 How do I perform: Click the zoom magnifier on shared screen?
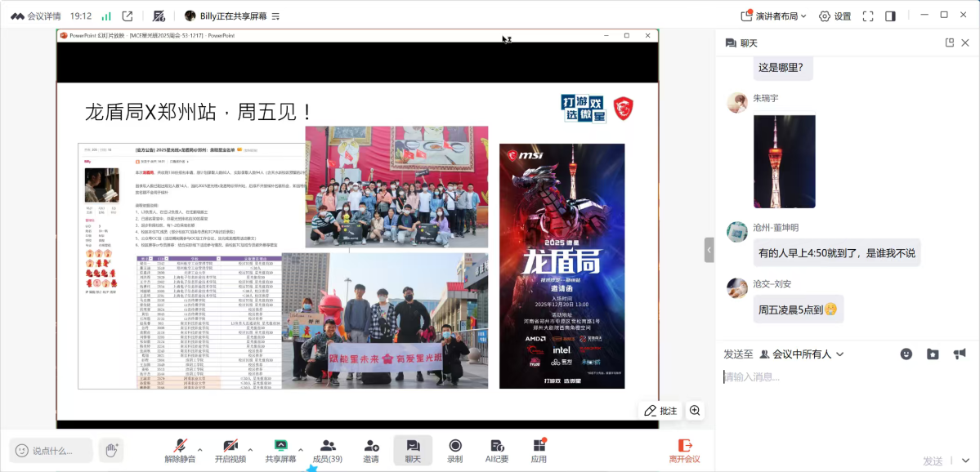pyautogui.click(x=695, y=410)
